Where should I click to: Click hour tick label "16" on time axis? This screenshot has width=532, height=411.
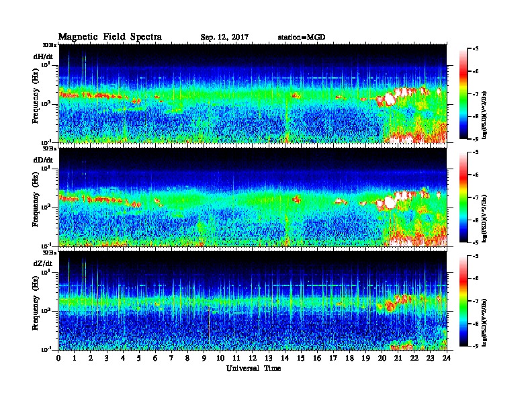[317, 358]
